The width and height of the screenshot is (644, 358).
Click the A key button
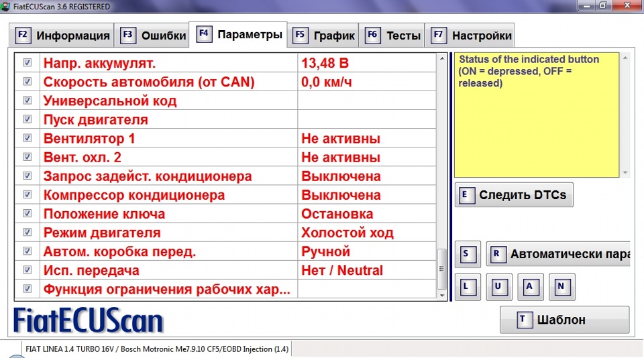tap(531, 286)
